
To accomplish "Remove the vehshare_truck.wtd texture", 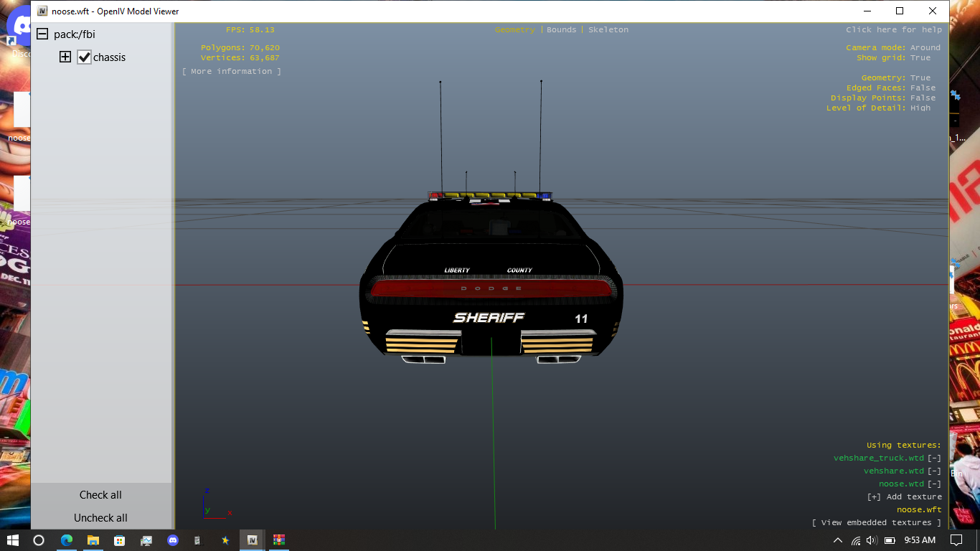I will click(934, 458).
